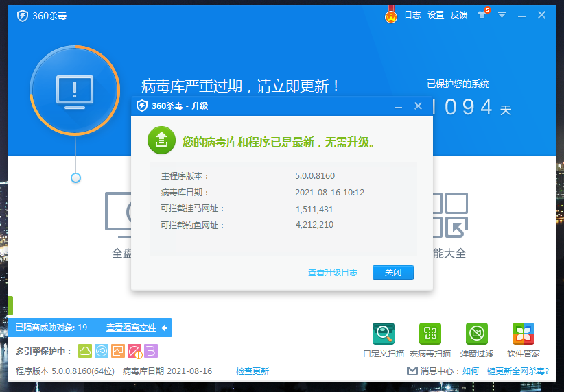The image size is (564, 392).
Task: Click the orange engine icon
Action: 118,351
